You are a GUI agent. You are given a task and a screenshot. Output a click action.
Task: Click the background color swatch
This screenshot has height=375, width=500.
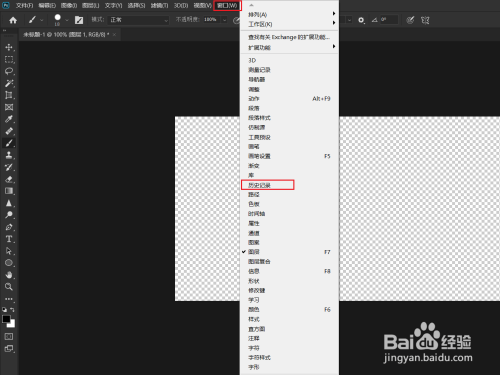tap(12, 324)
